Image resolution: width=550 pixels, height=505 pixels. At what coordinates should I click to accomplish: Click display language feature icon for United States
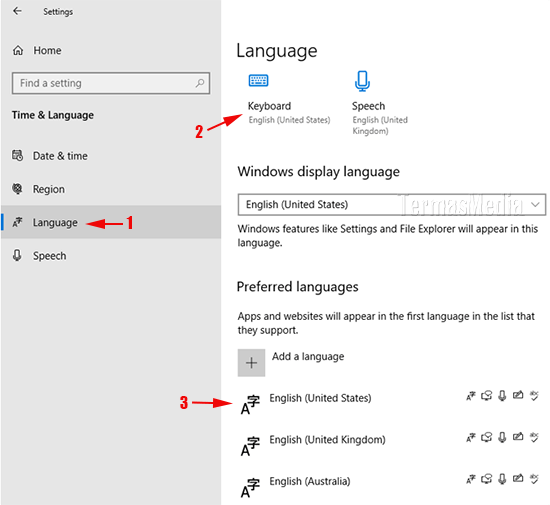(x=471, y=396)
